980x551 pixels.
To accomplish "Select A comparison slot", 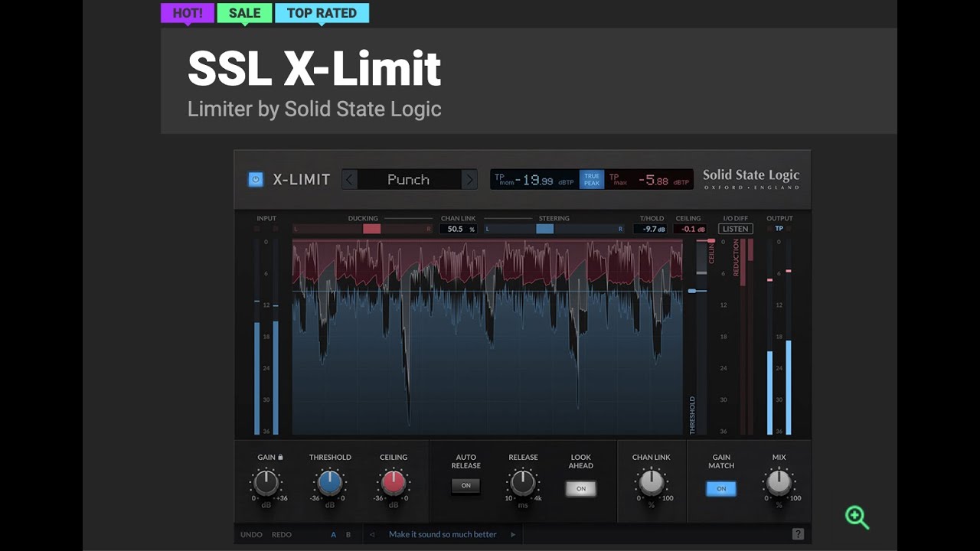I will coord(333,534).
